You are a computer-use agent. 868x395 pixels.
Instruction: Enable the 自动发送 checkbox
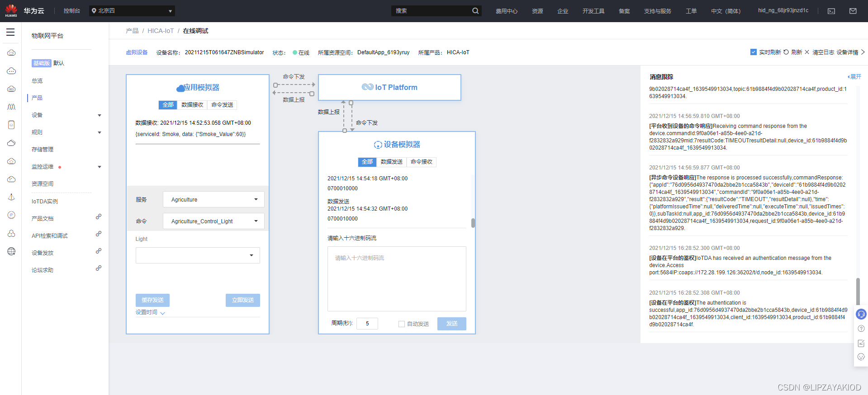[401, 324]
